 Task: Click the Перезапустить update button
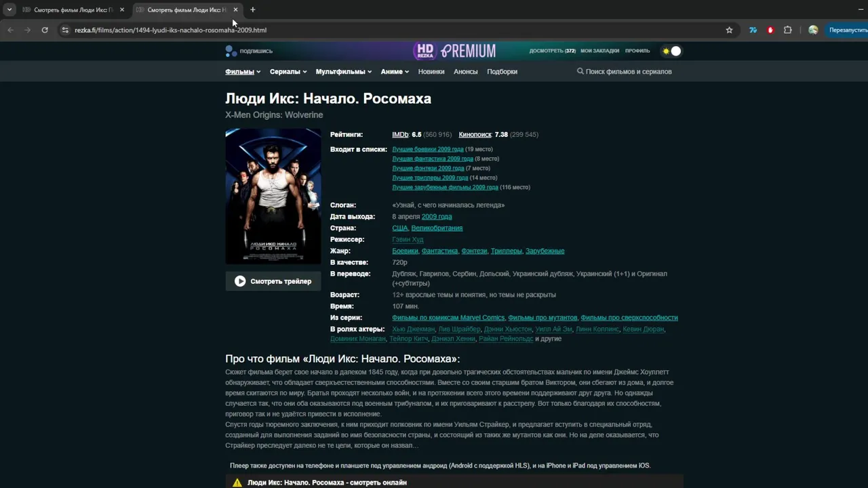tap(848, 30)
